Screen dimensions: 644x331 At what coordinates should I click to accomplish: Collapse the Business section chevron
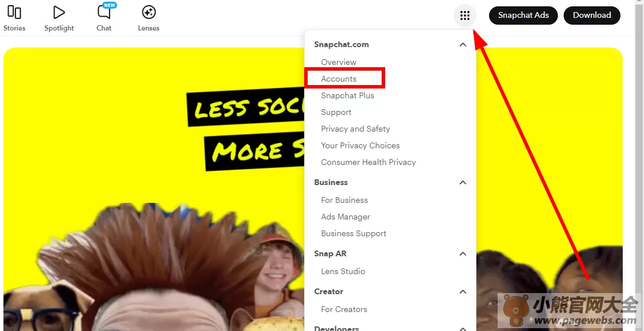[463, 182]
